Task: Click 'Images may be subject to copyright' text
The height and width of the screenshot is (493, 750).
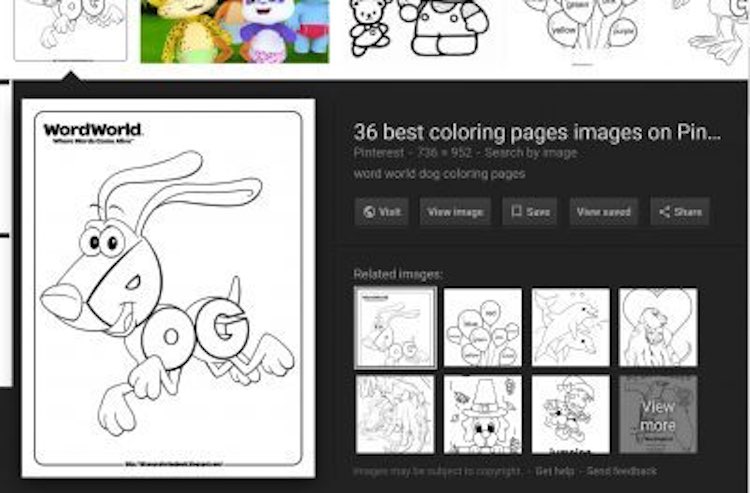Action: [x=437, y=471]
